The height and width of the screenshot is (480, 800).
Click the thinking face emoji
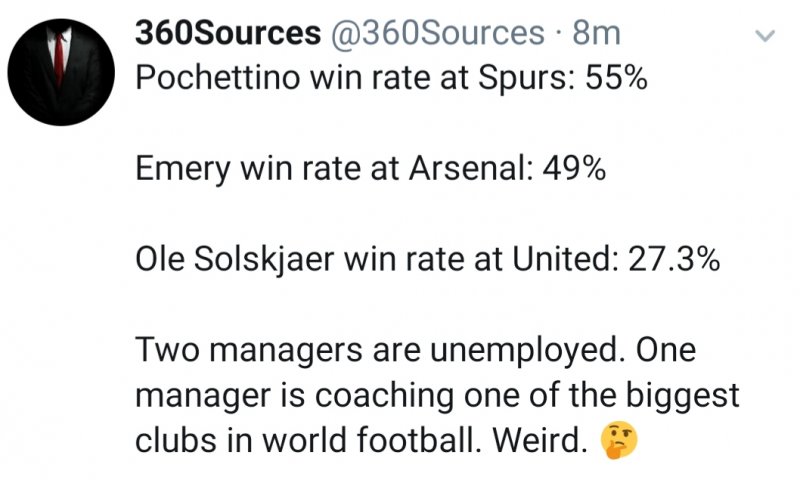click(x=619, y=440)
